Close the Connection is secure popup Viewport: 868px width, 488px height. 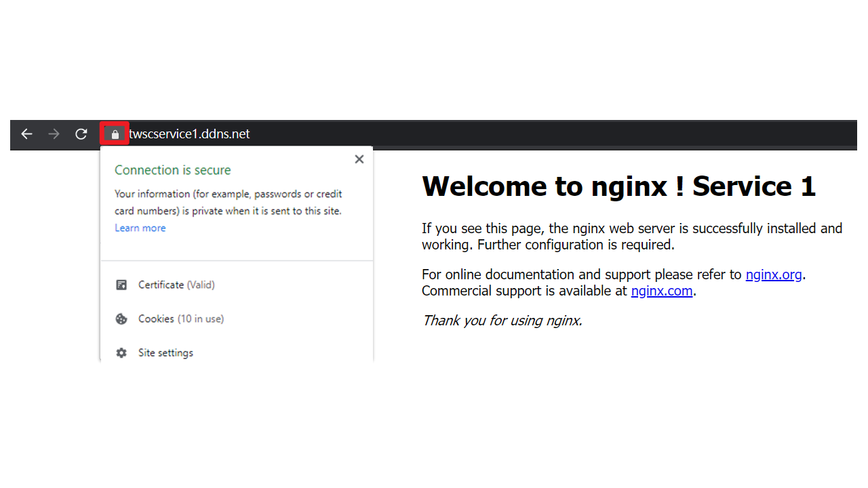pos(359,159)
